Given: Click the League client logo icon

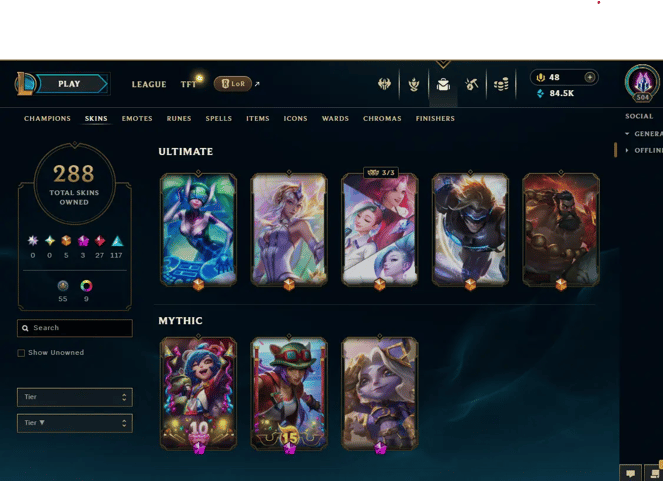Looking at the screenshot, I should click(x=25, y=84).
